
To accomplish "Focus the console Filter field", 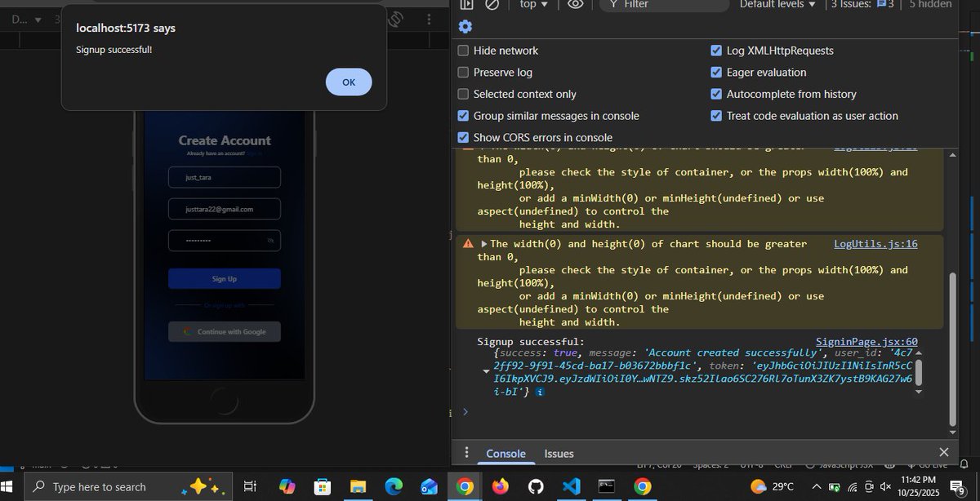I will pos(664,4).
